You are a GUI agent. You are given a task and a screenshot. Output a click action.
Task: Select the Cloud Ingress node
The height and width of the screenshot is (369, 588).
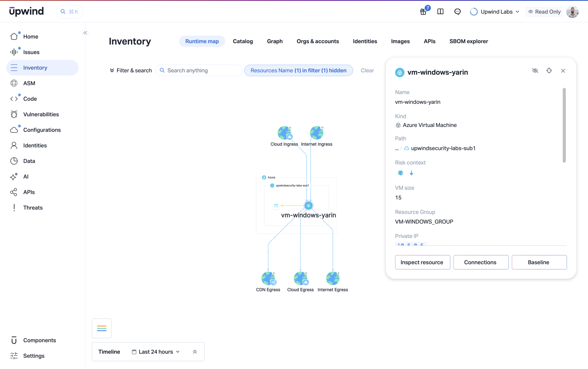(284, 133)
